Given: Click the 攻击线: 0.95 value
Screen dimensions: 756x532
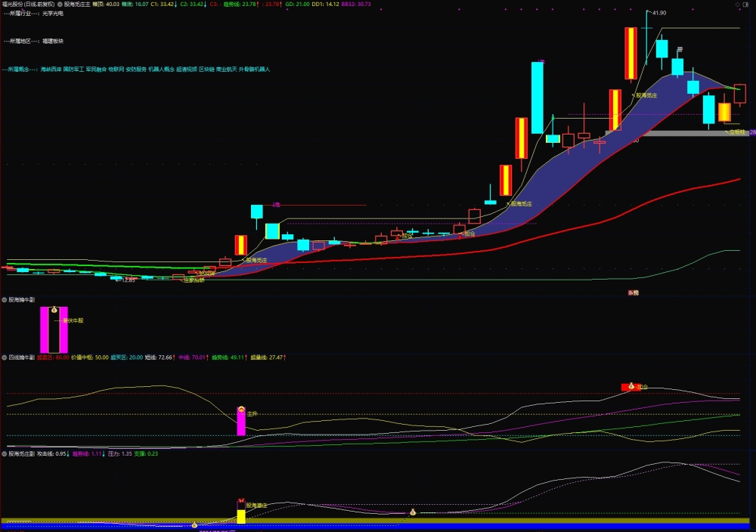Looking at the screenshot, I should pyautogui.click(x=53, y=454).
